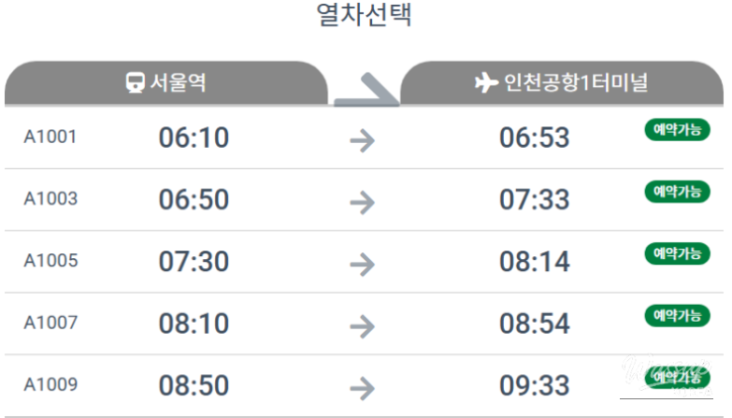Click the arrow in the 08:50 row
The image size is (732, 418).
point(363,386)
